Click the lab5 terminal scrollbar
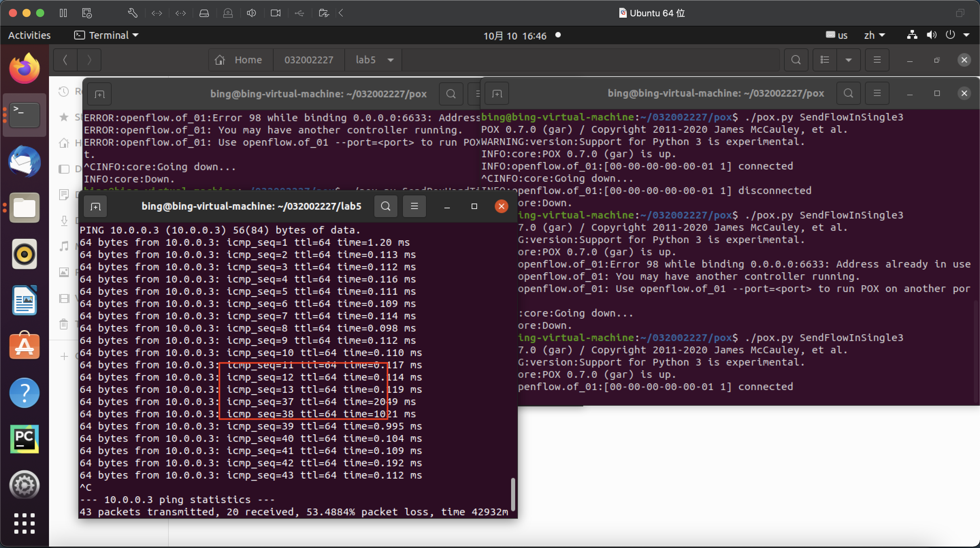 [x=512, y=494]
